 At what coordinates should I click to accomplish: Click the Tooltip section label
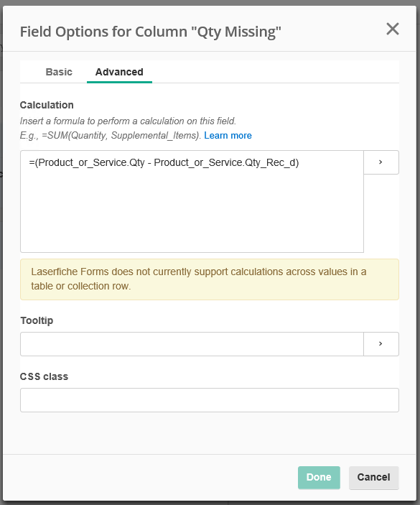(37, 320)
